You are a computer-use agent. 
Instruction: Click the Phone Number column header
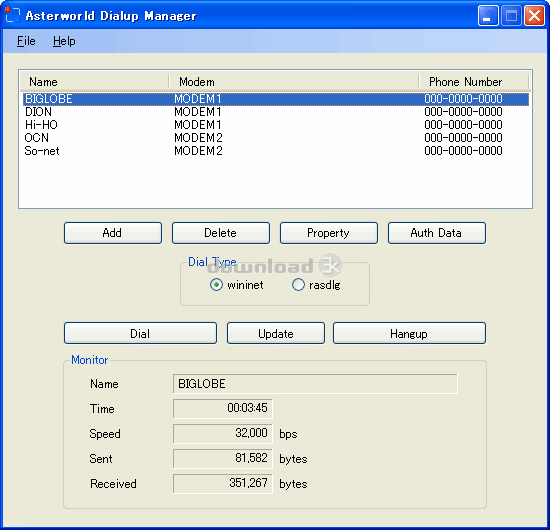(x=474, y=82)
